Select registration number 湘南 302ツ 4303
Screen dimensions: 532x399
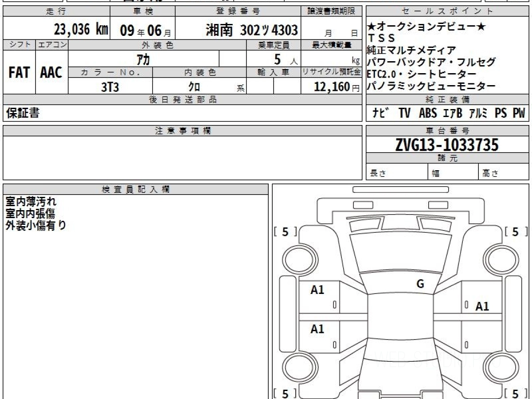pos(251,30)
